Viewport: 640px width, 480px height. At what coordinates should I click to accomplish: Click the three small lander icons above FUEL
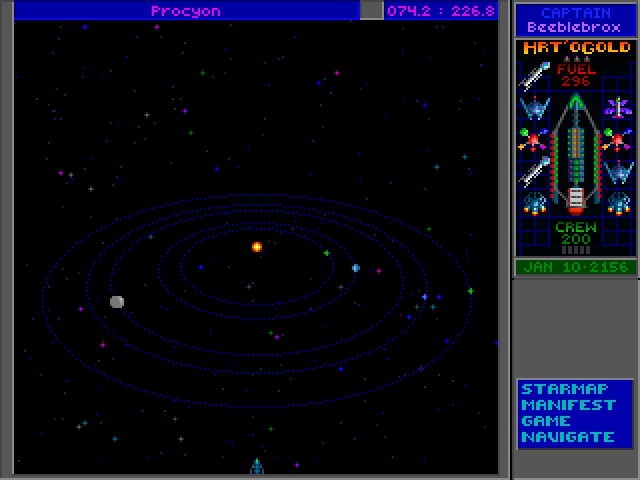coord(576,59)
